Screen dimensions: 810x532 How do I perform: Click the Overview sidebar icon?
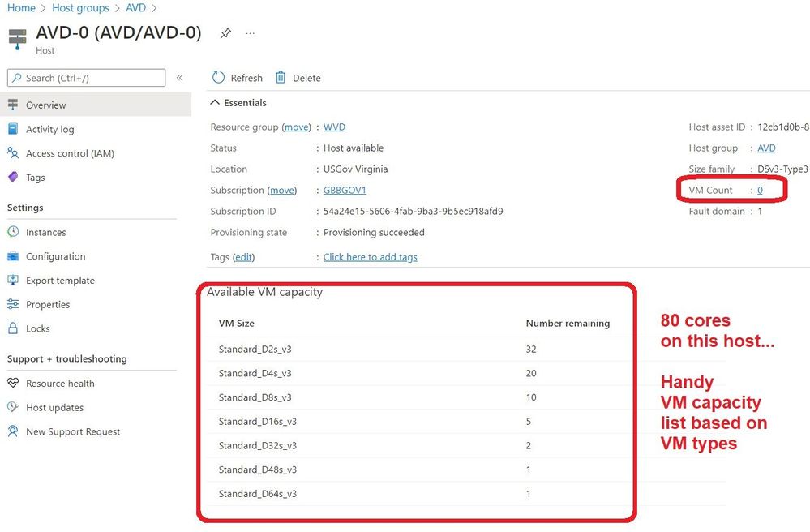click(x=13, y=105)
